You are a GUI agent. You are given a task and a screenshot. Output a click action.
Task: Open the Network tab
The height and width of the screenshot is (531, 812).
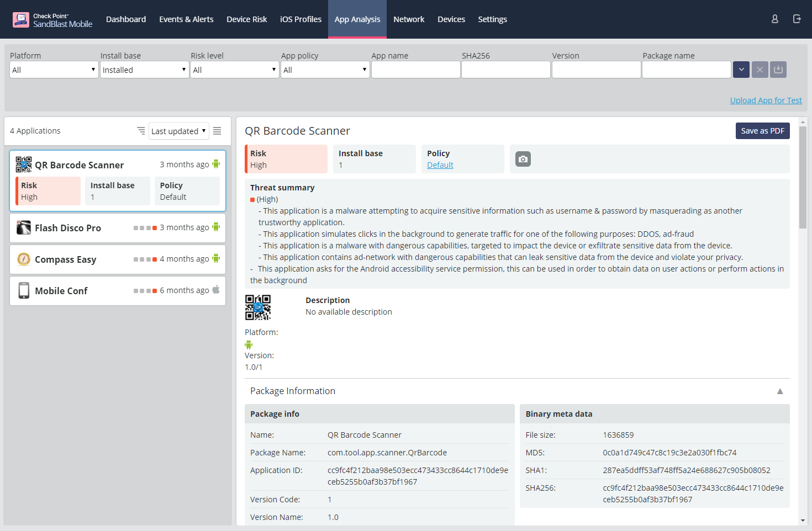(x=409, y=19)
